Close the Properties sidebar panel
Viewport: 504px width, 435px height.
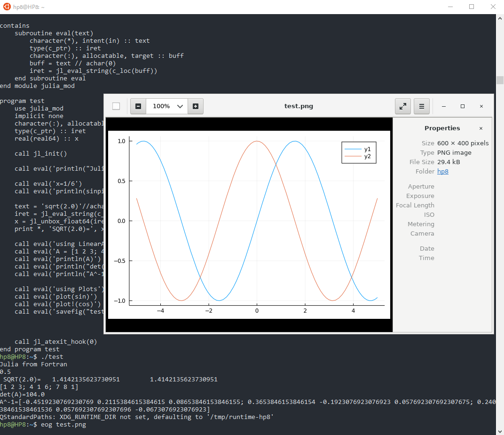point(481,128)
